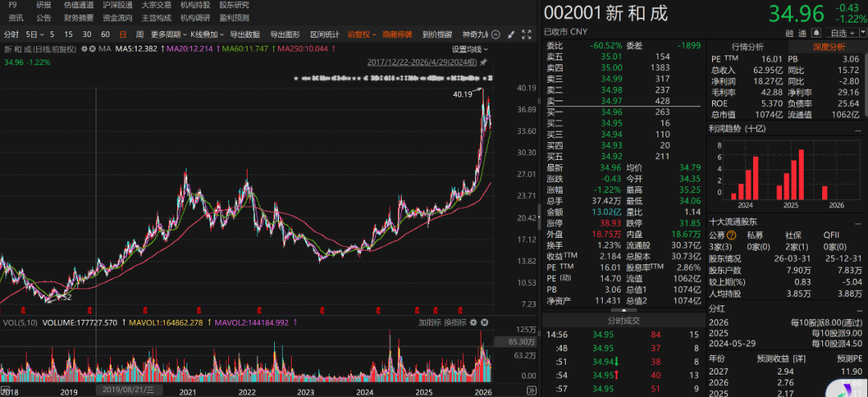868x397 pixels.
Task: Open 资金流向 menu item
Action: (117, 18)
